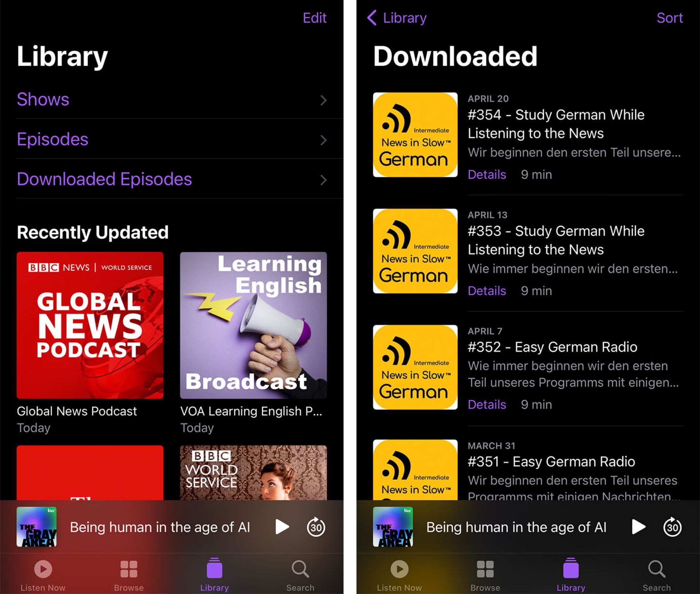Viewport: 700px width, 594px height.
Task: Open episode #351 Easy German Radio title
Action: coord(551,462)
